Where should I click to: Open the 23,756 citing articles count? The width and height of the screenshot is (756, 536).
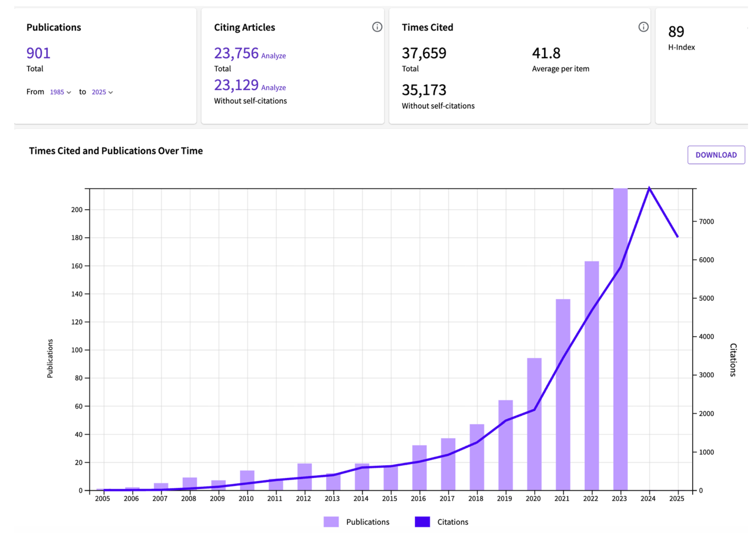(236, 53)
